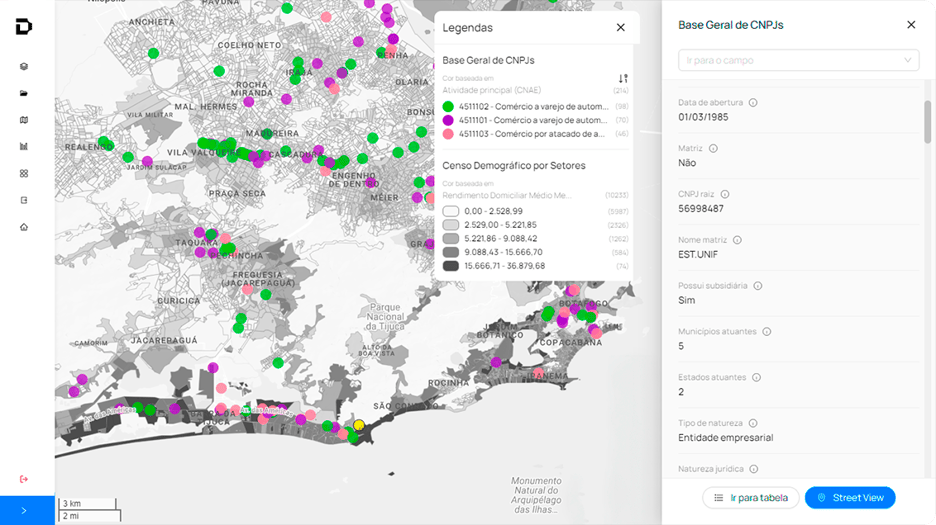Click the '01/03/1985' date value
The width and height of the screenshot is (936, 525).
(703, 117)
